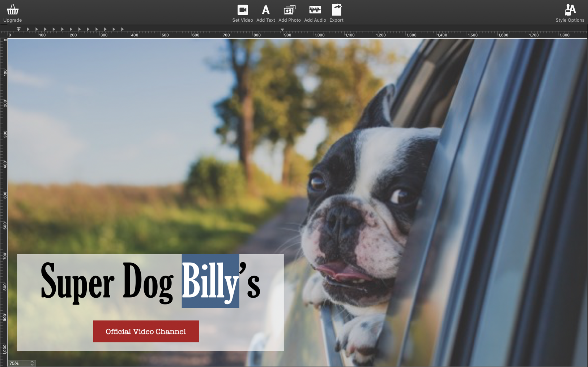588x367 pixels.
Task: Select the 'Super Dog Billy's' title text
Action: tap(108, 284)
